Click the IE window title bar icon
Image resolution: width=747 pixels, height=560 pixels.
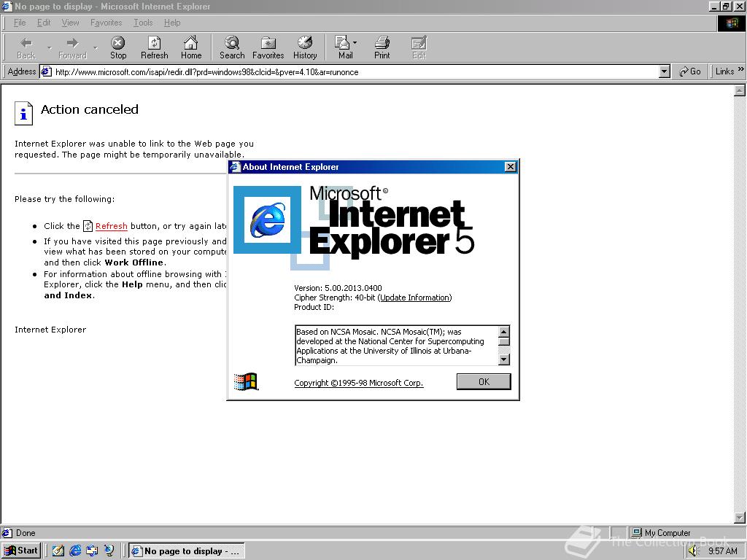coord(7,6)
